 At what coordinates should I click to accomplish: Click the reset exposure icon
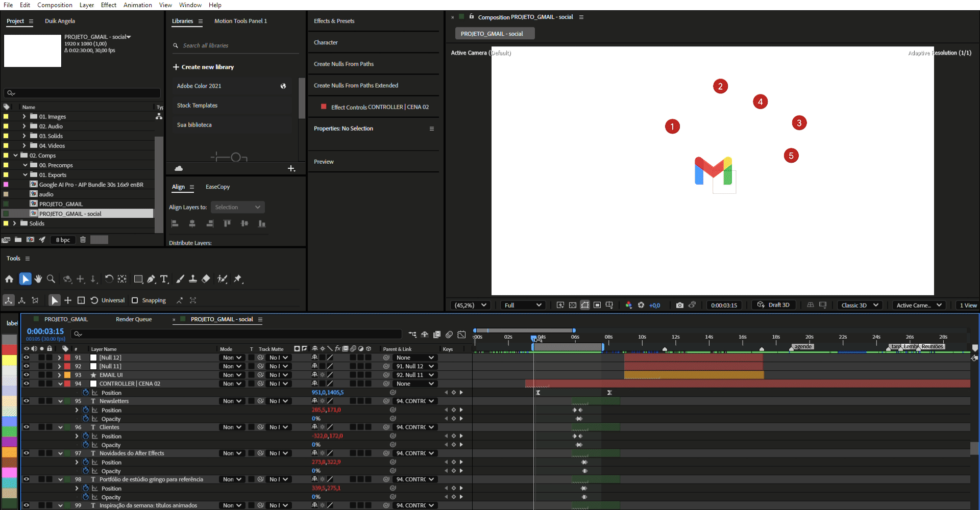pos(641,305)
